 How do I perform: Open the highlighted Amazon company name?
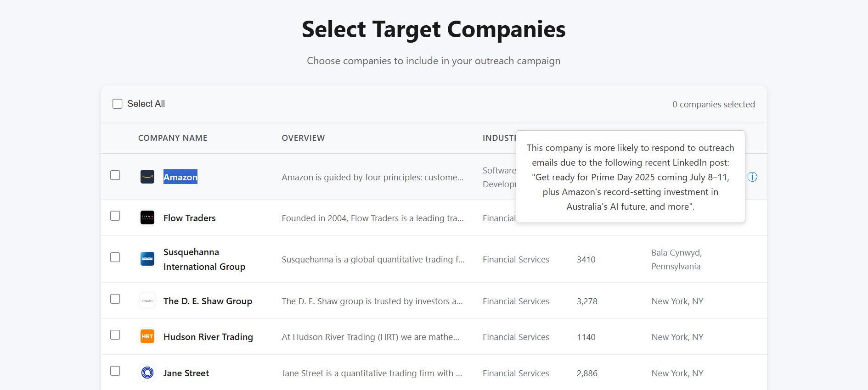pyautogui.click(x=180, y=177)
